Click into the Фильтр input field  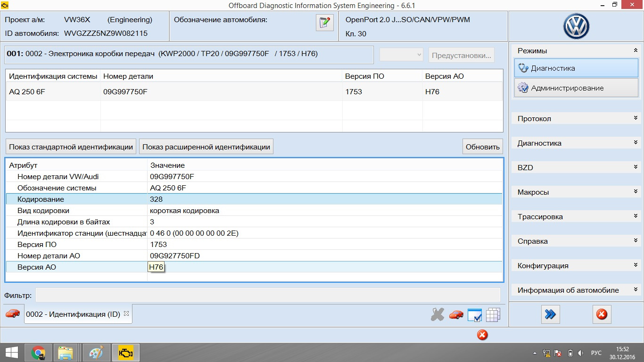[x=268, y=295]
